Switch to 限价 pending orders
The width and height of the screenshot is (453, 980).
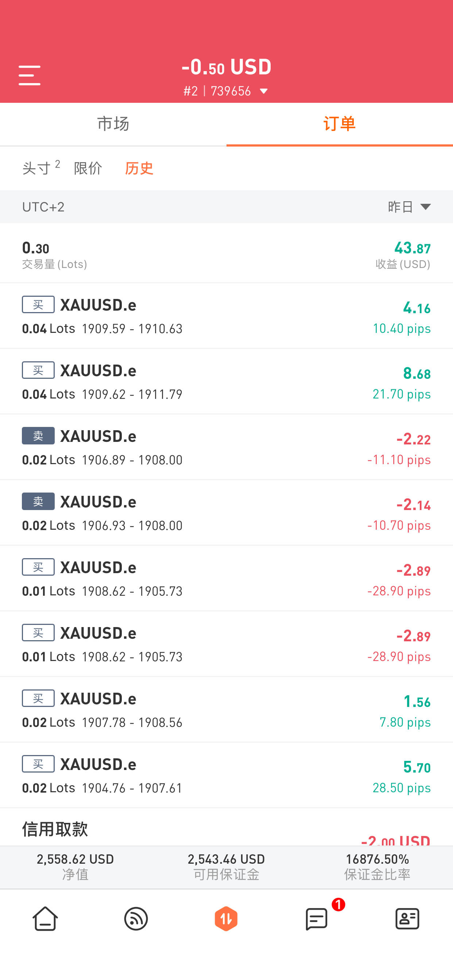[88, 168]
